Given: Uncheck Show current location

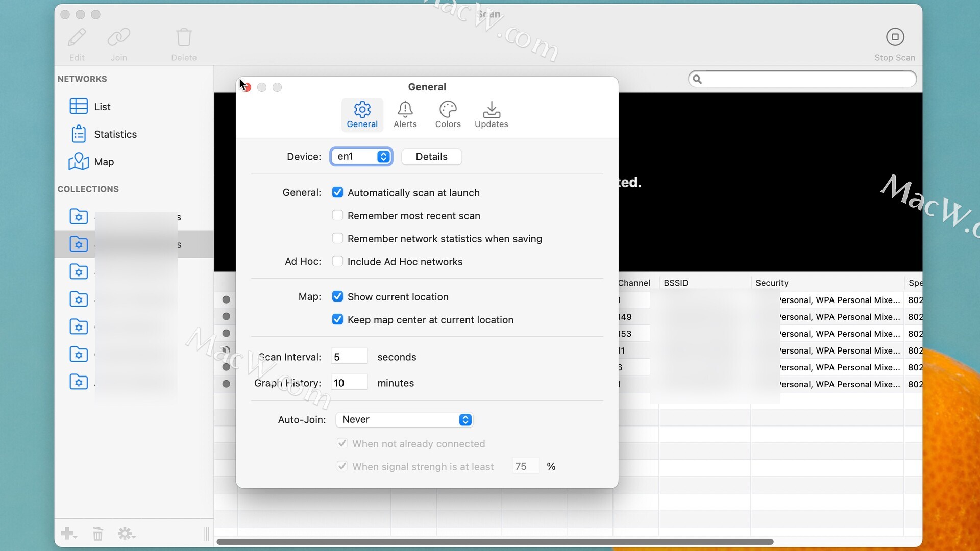Looking at the screenshot, I should coord(337,296).
